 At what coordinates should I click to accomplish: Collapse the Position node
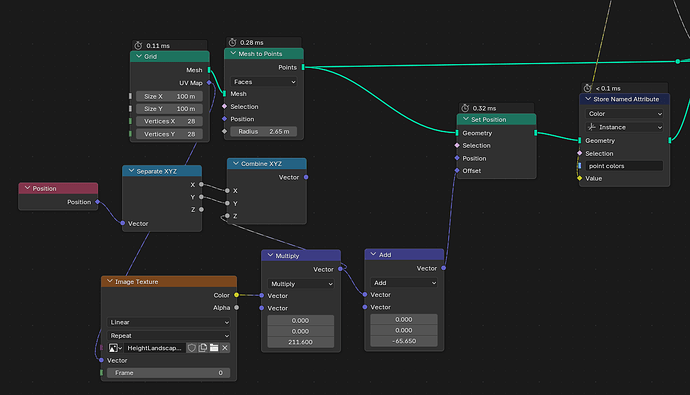[27, 188]
